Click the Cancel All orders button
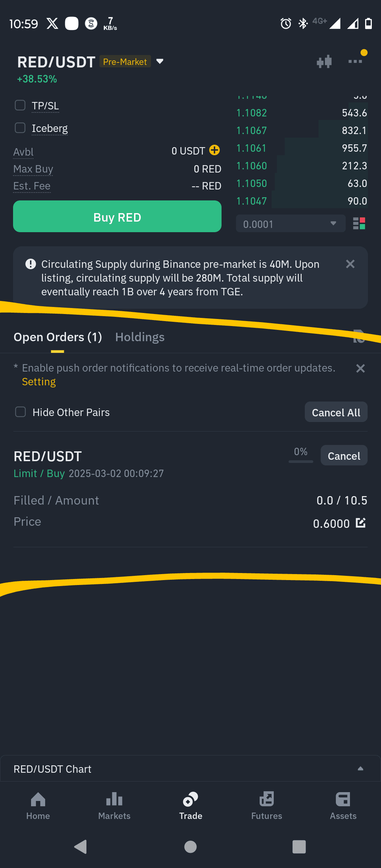Screen dimensions: 381x868 [336, 412]
